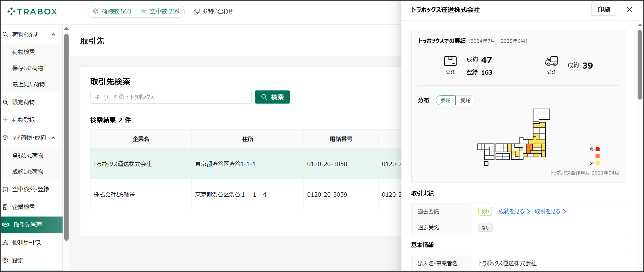The image size is (644, 272).
Task: Click the handshake icon for 取引先管理
Action: tap(6, 225)
